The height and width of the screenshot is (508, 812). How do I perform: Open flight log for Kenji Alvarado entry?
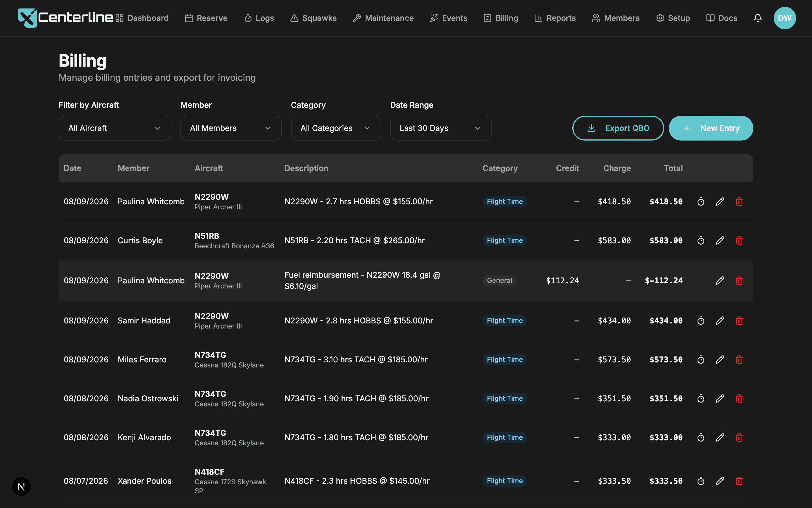[x=701, y=438]
